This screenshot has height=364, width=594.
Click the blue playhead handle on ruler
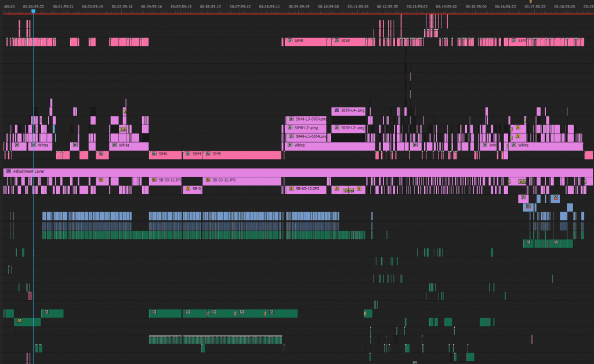pos(33,11)
